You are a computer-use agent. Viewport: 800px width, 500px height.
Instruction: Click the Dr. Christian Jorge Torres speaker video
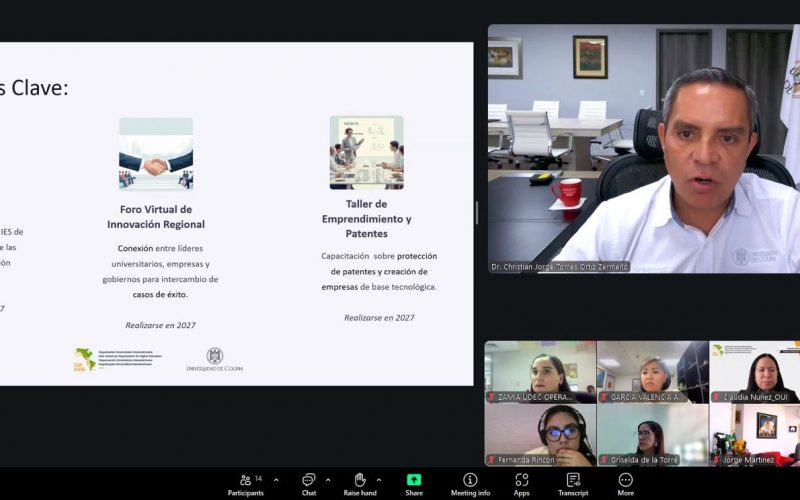pyautogui.click(x=643, y=148)
